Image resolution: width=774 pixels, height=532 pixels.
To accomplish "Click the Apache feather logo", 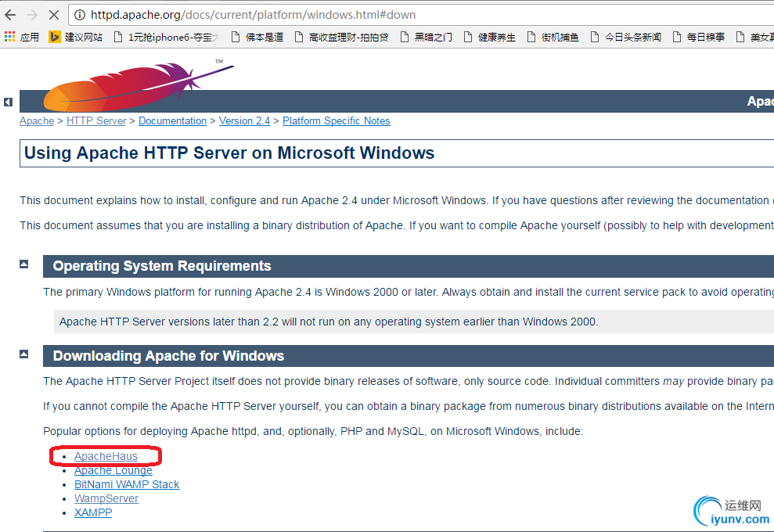I will pyautogui.click(x=139, y=86).
